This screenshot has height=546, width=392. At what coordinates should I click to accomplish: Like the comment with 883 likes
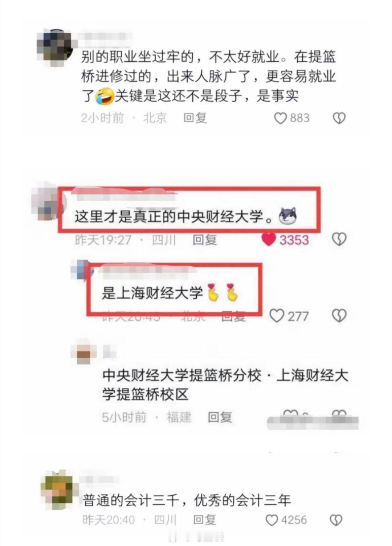[x=280, y=118]
